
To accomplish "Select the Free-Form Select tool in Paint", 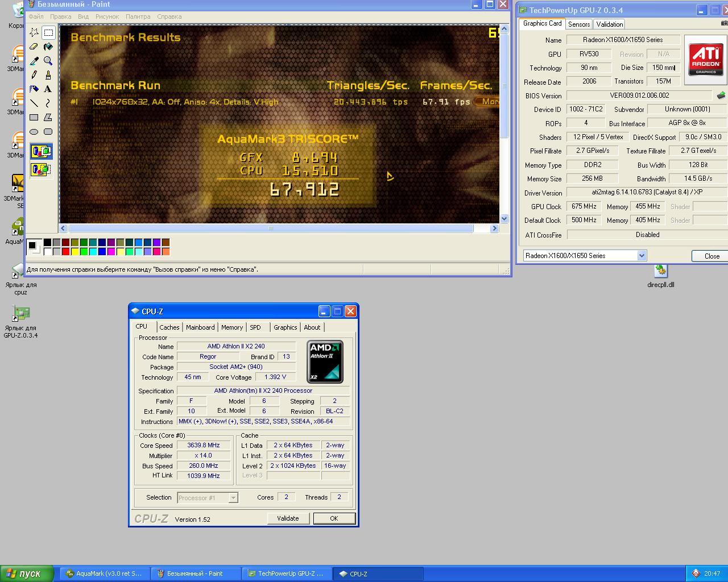I will click(x=34, y=32).
